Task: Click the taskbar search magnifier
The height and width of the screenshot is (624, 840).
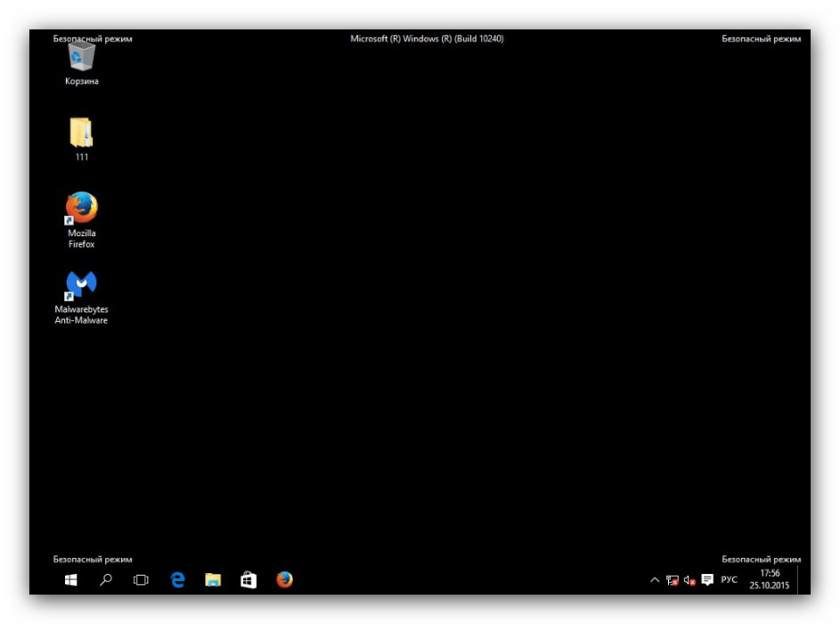Action: point(106,580)
